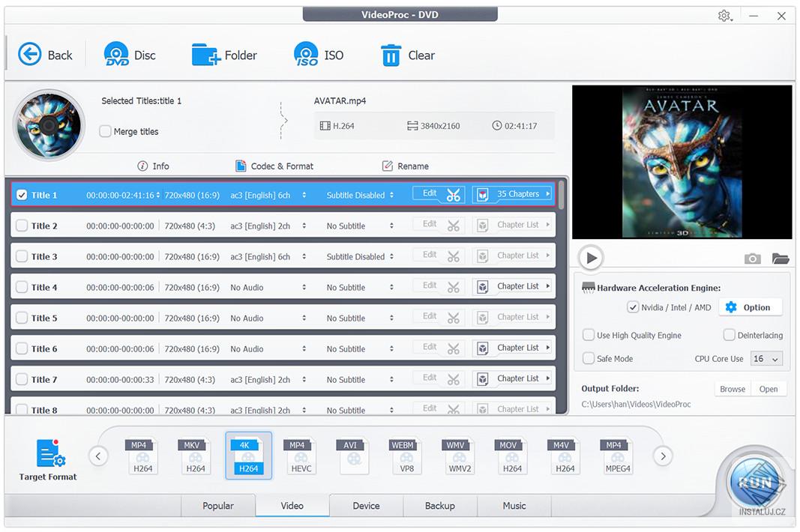Clear all loaded titles
The image size is (800, 532).
point(407,54)
